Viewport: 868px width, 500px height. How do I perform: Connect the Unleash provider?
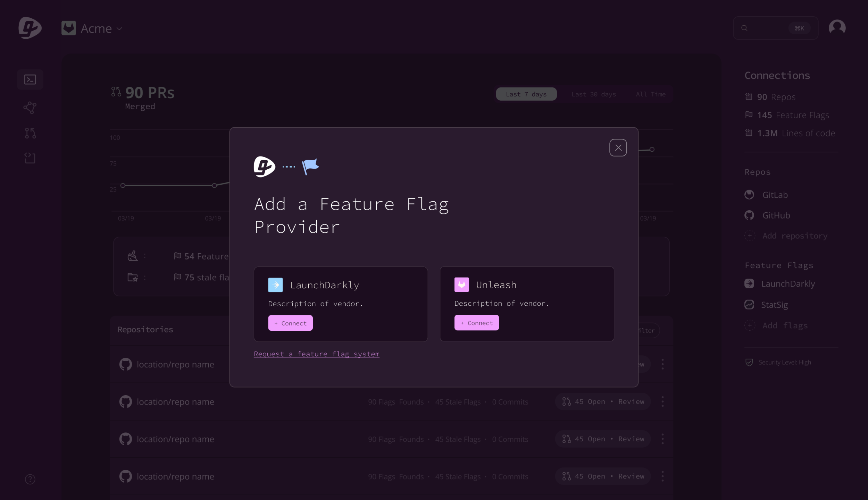[476, 323]
